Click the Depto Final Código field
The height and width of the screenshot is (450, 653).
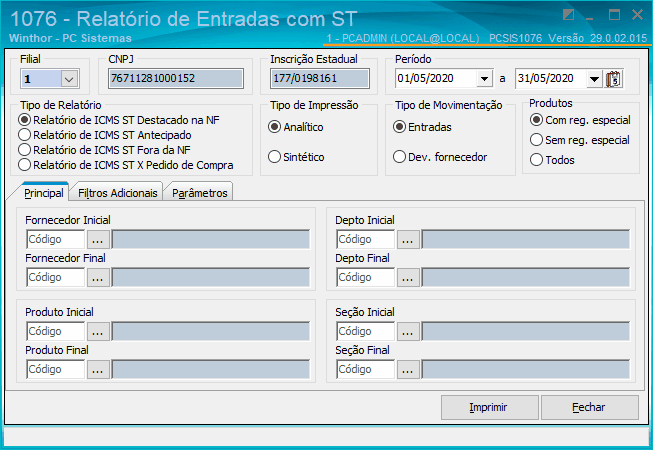pyautogui.click(x=366, y=278)
